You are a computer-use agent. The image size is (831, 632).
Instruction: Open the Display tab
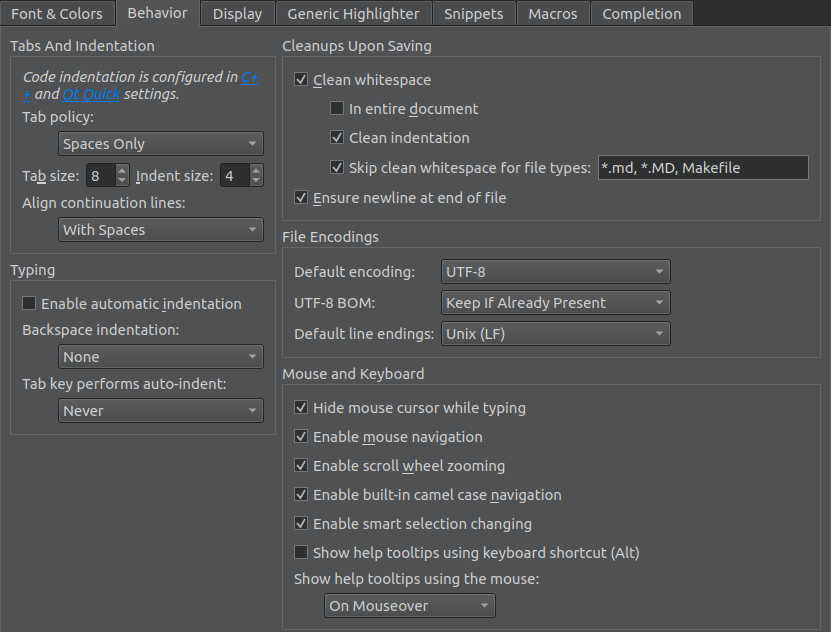[x=237, y=14]
